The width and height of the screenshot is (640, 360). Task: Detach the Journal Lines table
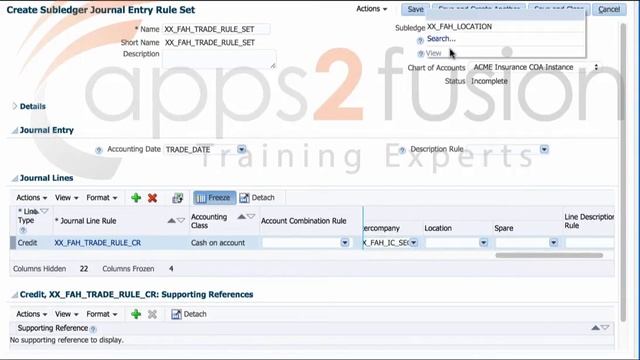pyautogui.click(x=257, y=198)
